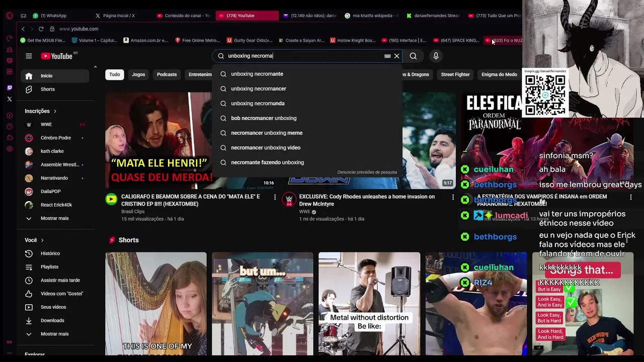Screen dimensions: 644x362
Task: Open React Erick40k subscription
Action: tap(55, 205)
